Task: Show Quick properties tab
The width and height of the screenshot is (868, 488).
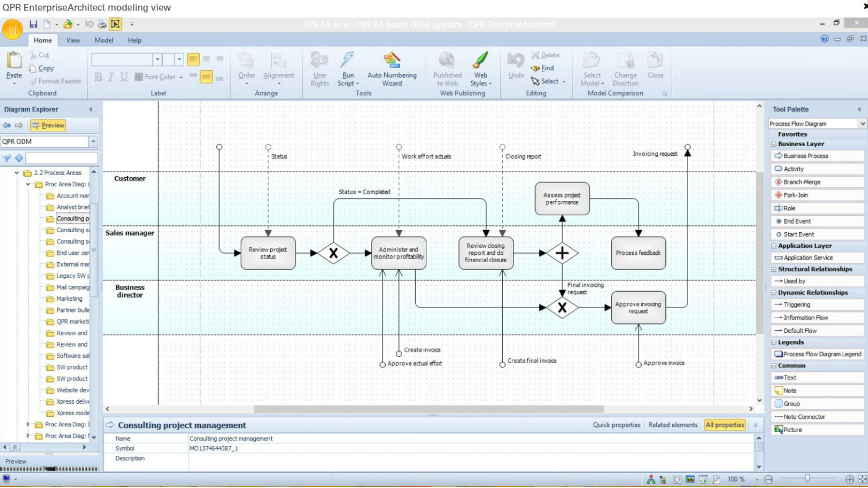Action: [x=616, y=425]
